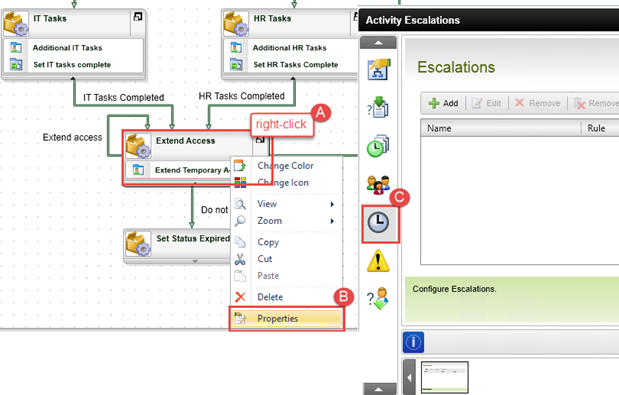This screenshot has width=619, height=395.
Task: Click the Name column header
Action: [501, 128]
